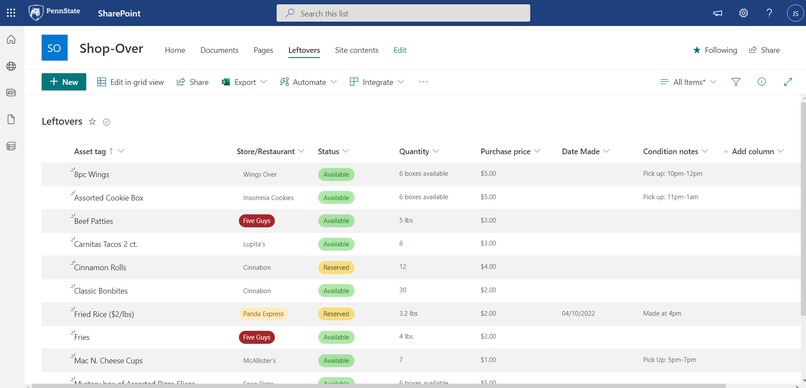Click the Panda Express pill
This screenshot has height=388, width=806.
(263, 314)
